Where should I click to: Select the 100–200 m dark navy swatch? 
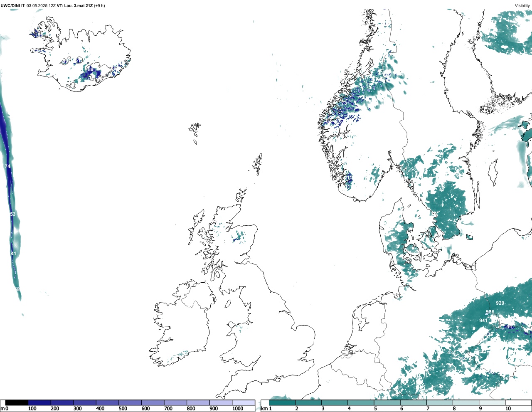(x=39, y=402)
